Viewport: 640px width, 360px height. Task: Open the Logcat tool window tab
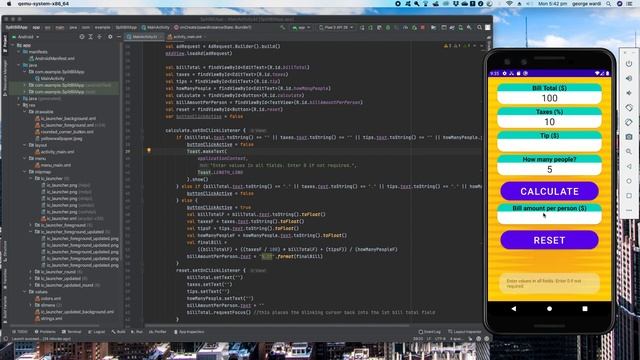point(97,332)
